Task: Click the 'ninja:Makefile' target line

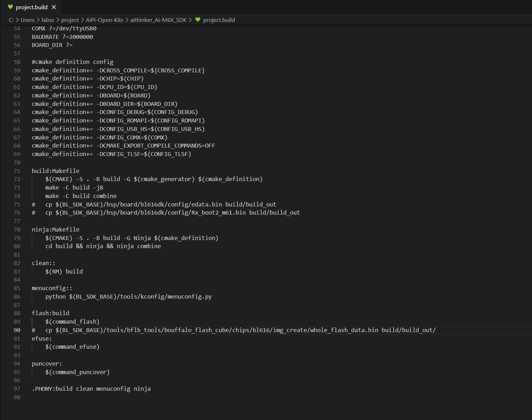Action: pos(55,230)
